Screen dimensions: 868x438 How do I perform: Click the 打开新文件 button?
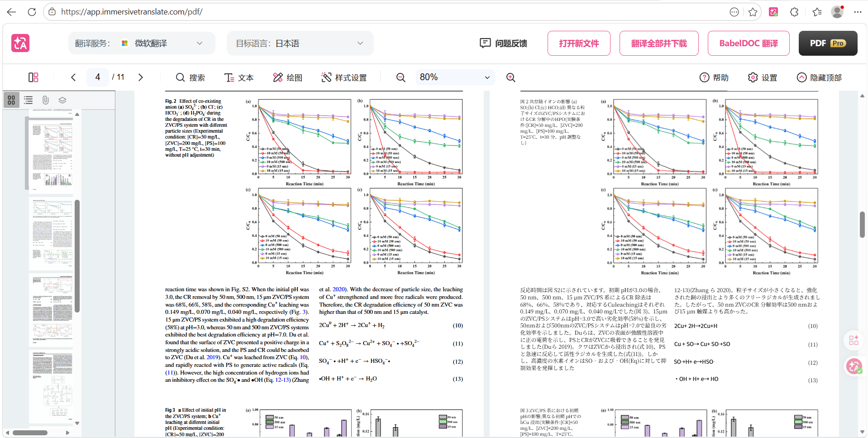click(578, 43)
